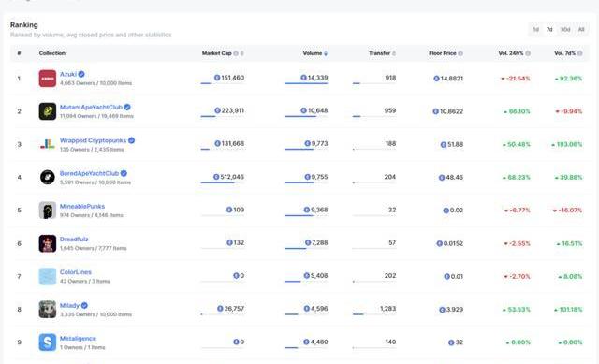
Task: Sort rankings by Market Cap arrows
Action: click(241, 53)
